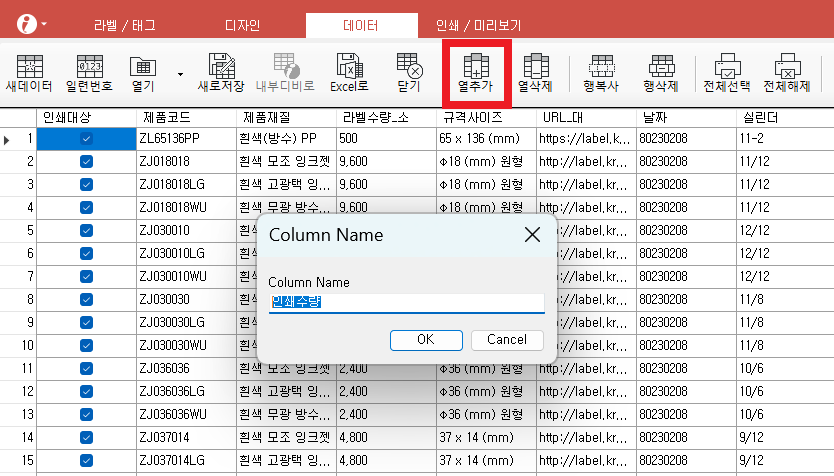Click the 행삭제 delete row icon
The width and height of the screenshot is (834, 476).
point(662,72)
